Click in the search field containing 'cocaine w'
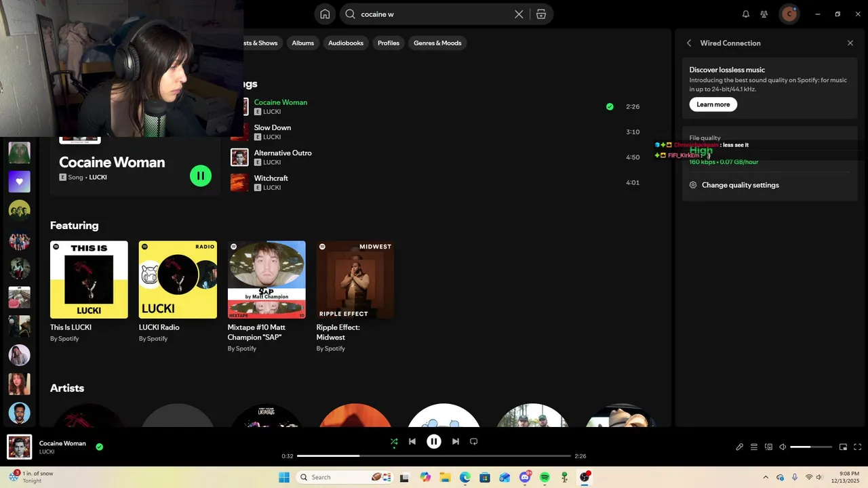The width and height of the screenshot is (868, 488). pos(434,14)
